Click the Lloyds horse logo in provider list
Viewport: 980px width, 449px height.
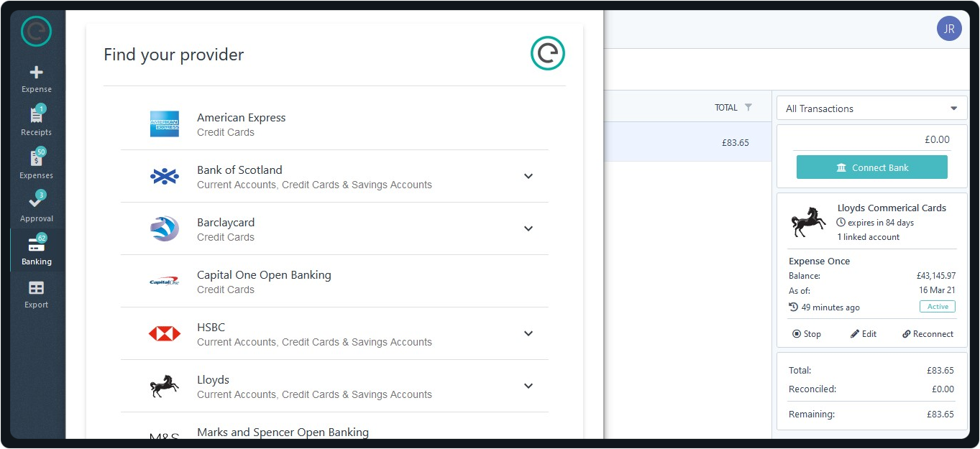click(x=165, y=386)
